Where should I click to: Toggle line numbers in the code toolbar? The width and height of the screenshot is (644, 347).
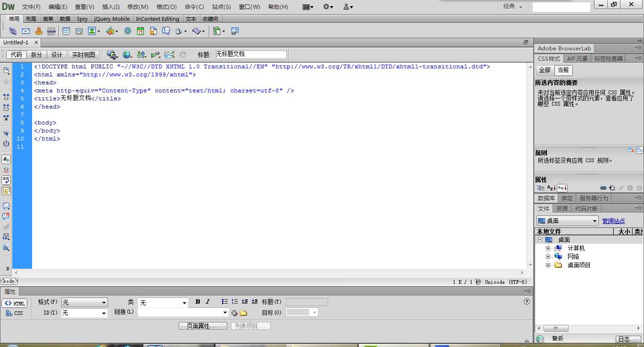(x=6, y=159)
